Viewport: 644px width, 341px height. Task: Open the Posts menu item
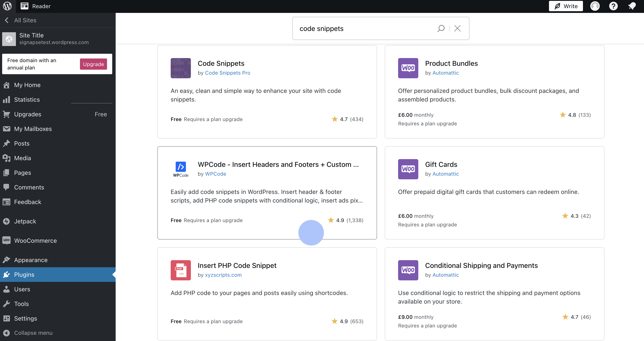[58, 143]
